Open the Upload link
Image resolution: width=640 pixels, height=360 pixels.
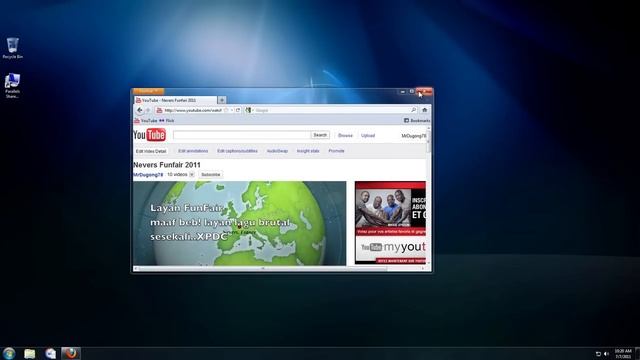[368, 136]
